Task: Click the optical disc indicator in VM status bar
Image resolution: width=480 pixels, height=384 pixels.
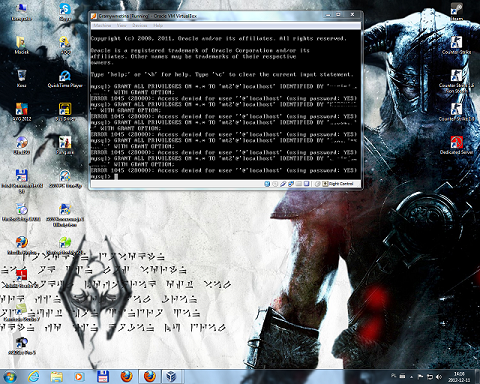Action: tap(275, 184)
